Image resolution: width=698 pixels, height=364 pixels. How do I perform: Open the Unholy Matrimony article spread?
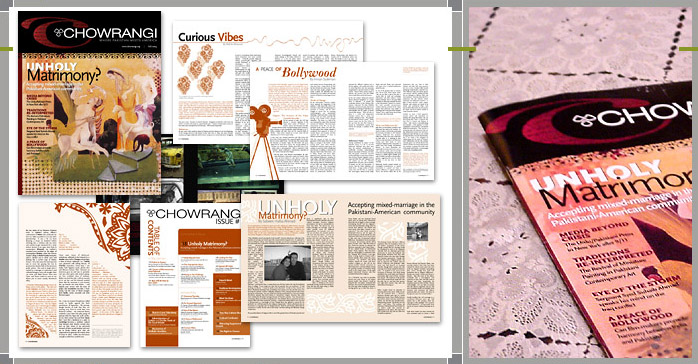coord(341,258)
